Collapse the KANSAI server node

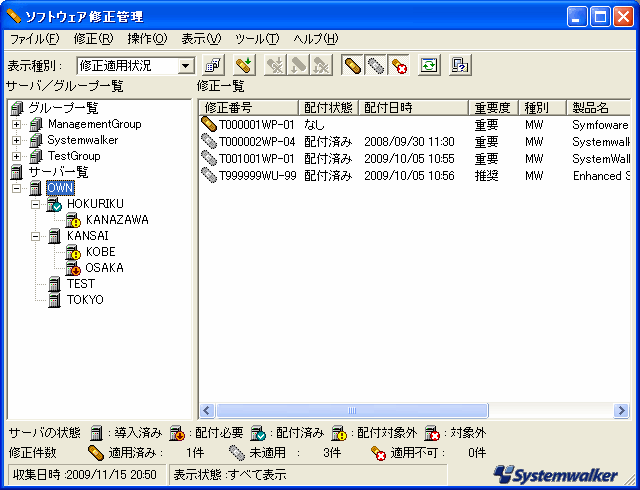pyautogui.click(x=36, y=236)
